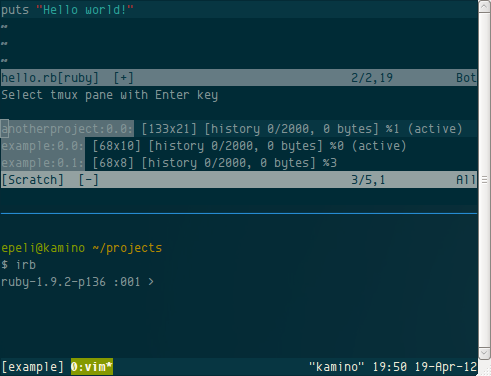Click the scrollbar down arrow

click(x=484, y=353)
